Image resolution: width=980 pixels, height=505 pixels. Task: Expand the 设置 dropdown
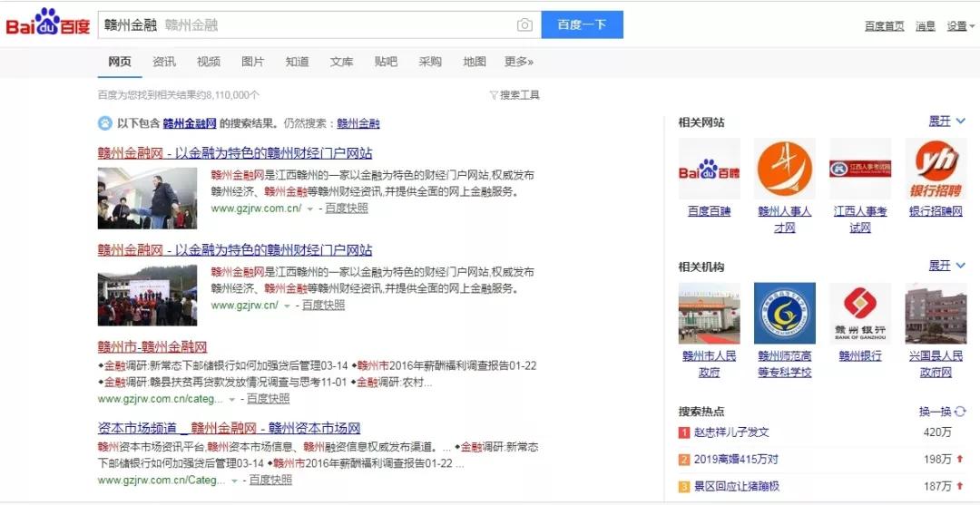960,25
